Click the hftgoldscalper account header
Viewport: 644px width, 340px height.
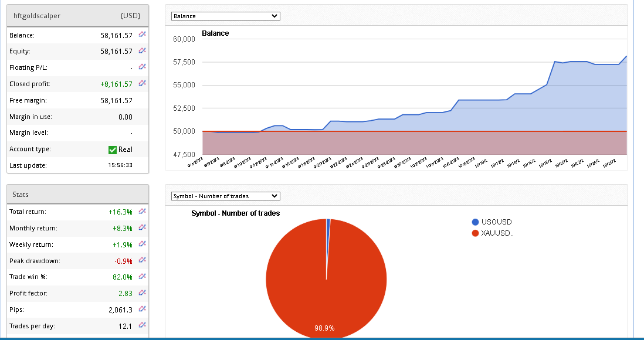point(76,16)
